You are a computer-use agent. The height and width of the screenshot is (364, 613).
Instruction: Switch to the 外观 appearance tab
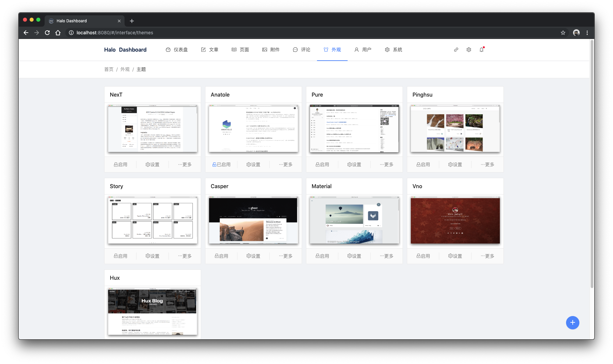332,49
